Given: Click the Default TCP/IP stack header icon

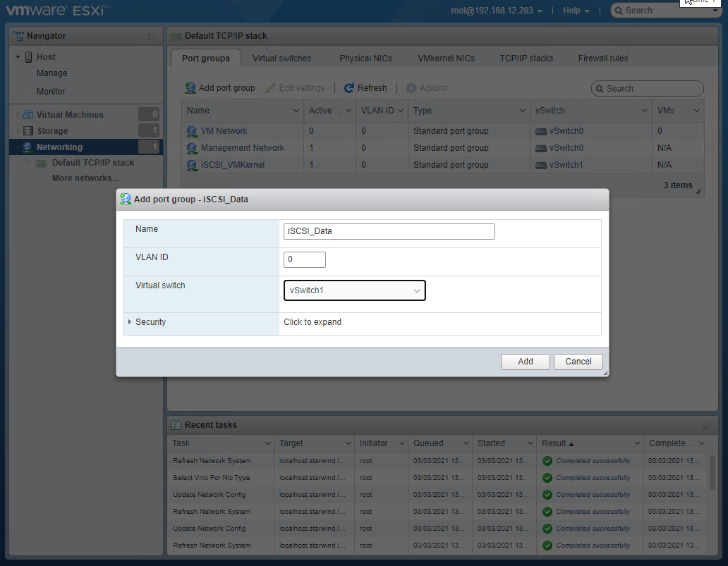Looking at the screenshot, I should coord(176,36).
